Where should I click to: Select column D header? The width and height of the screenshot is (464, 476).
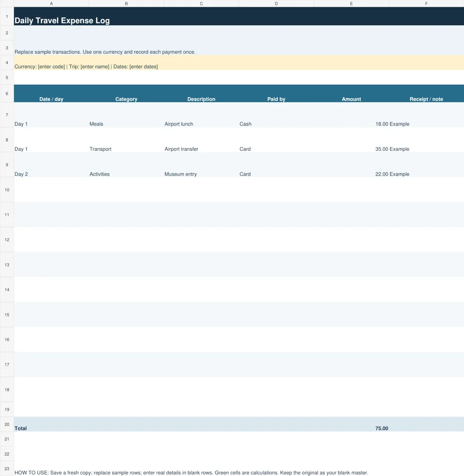click(x=276, y=4)
